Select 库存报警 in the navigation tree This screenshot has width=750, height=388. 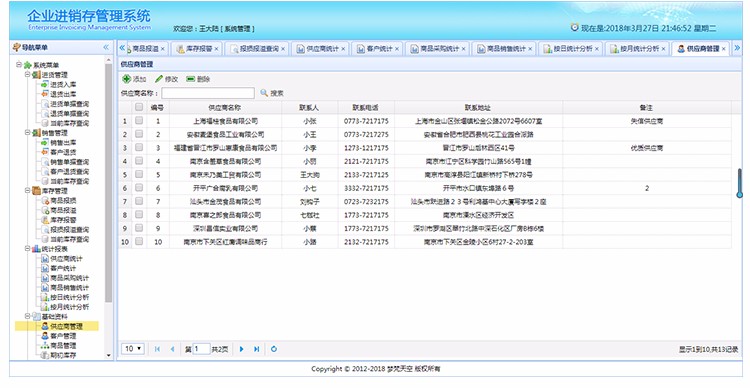[63, 220]
